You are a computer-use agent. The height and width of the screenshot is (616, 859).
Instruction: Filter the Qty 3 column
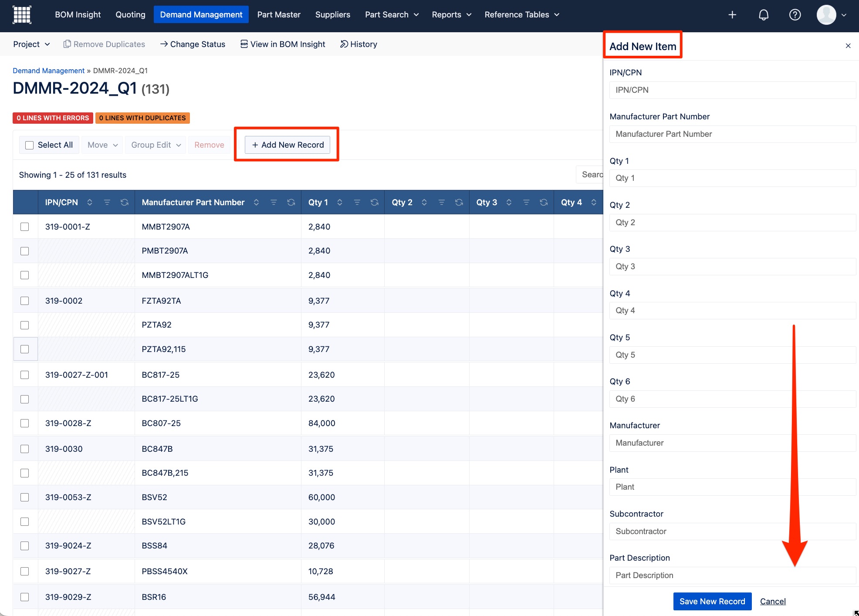[526, 202]
